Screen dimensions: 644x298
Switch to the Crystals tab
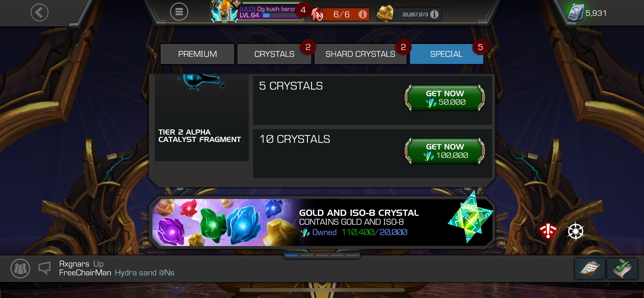pos(274,54)
